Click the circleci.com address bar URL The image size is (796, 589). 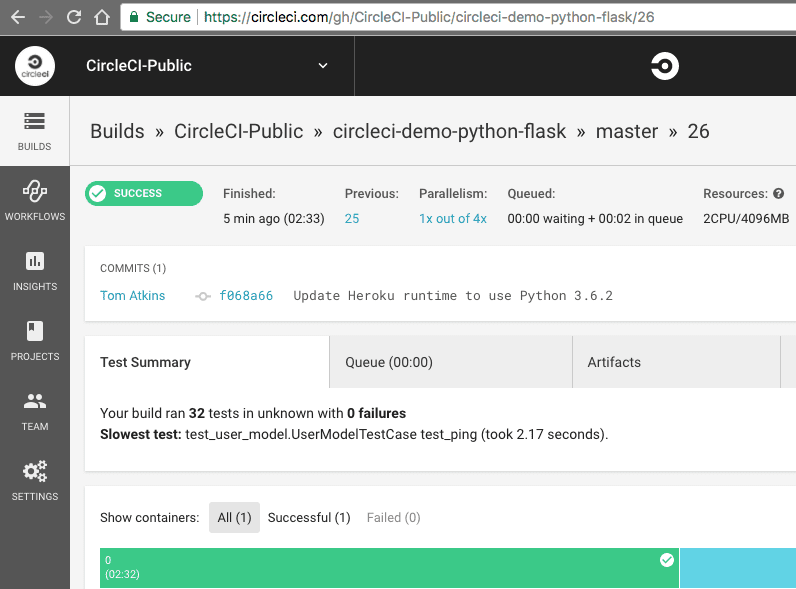(429, 17)
